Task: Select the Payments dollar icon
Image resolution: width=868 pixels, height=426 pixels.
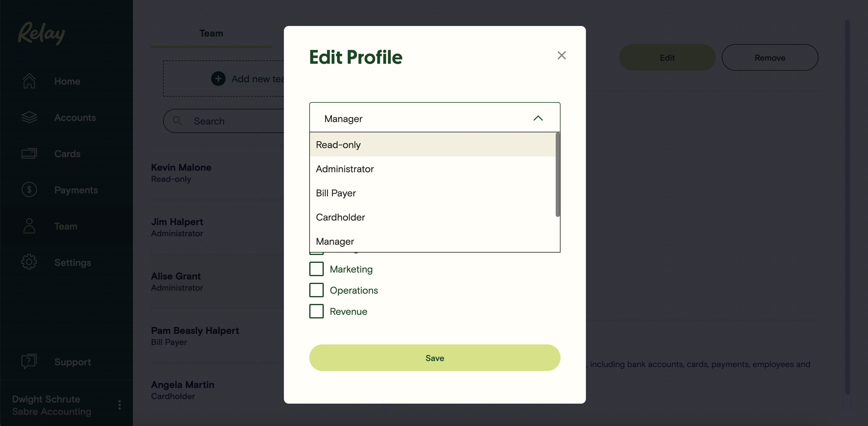Action: click(x=29, y=190)
